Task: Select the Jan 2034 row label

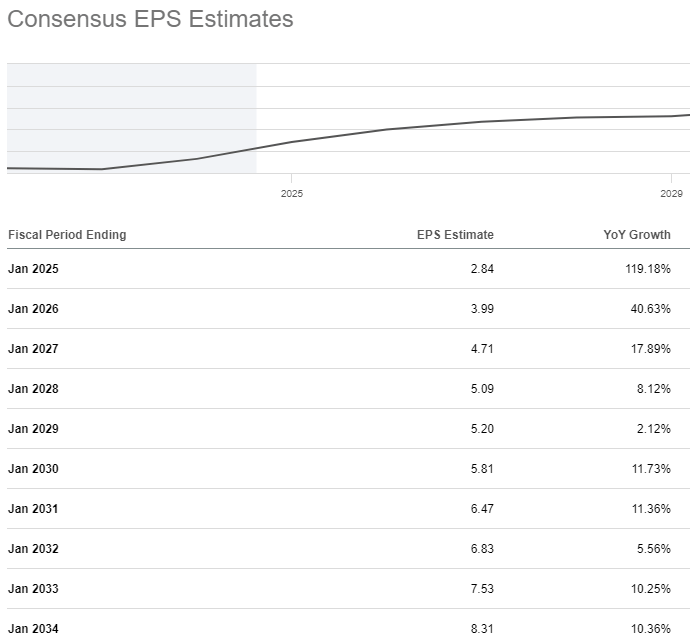Action: 33,629
